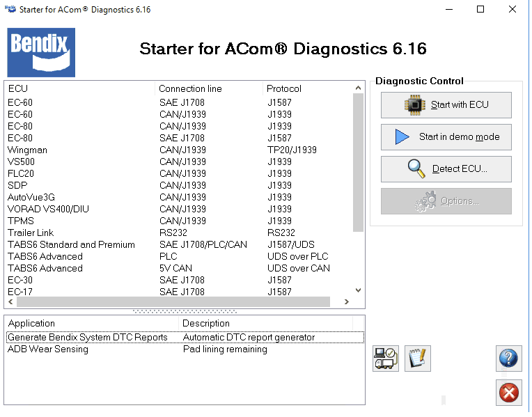Click the Description column header

click(266, 323)
